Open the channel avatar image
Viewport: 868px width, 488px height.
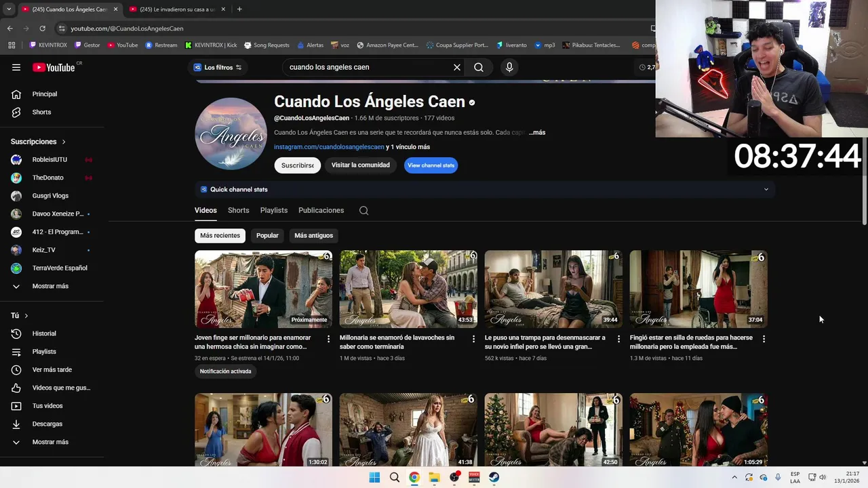231,134
